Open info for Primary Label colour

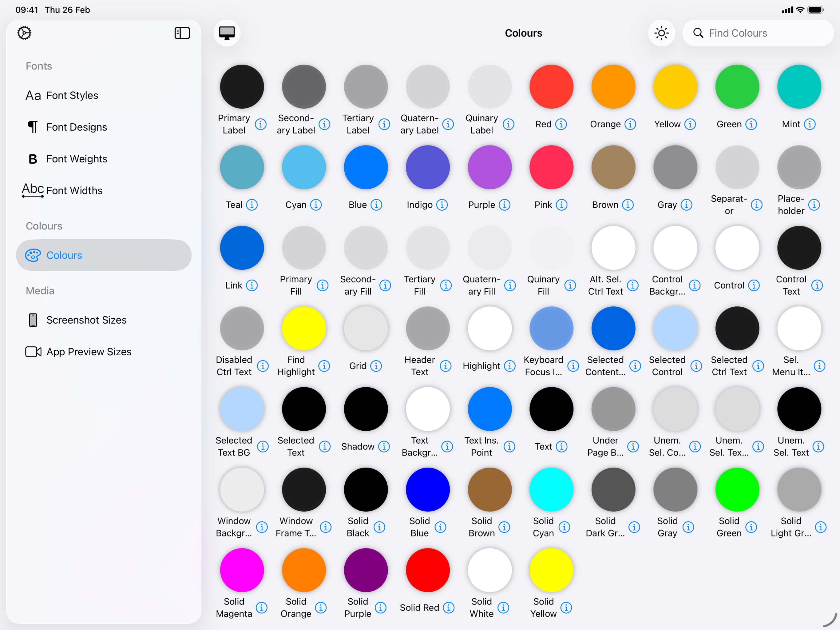pyautogui.click(x=260, y=124)
